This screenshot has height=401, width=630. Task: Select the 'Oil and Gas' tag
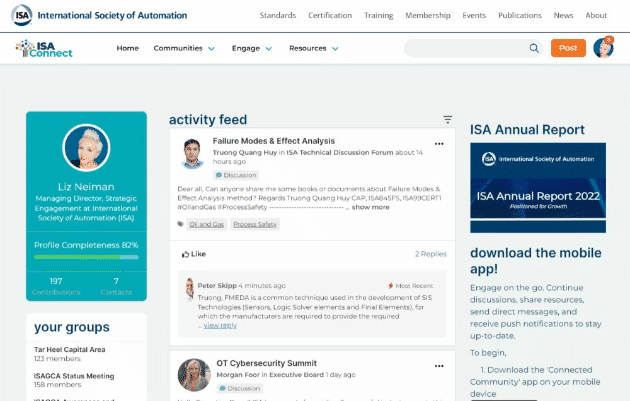click(x=206, y=225)
